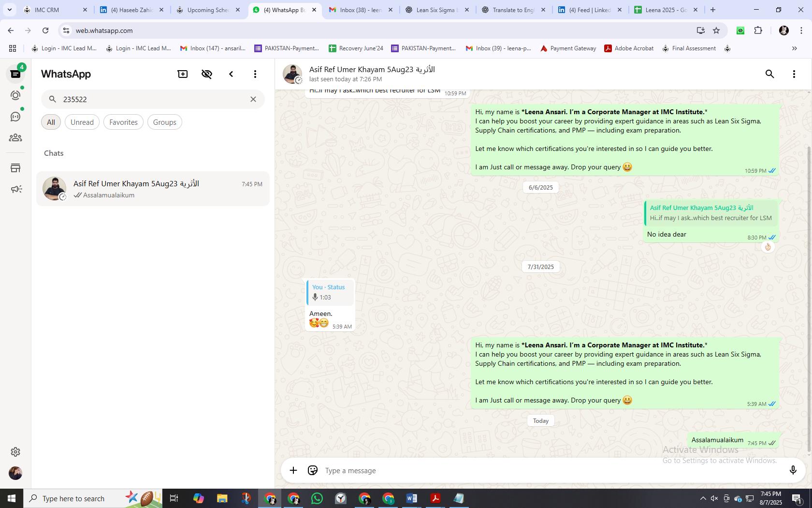The width and height of the screenshot is (812, 508).
Task: Play the You Status voice note reply
Action: (x=331, y=292)
